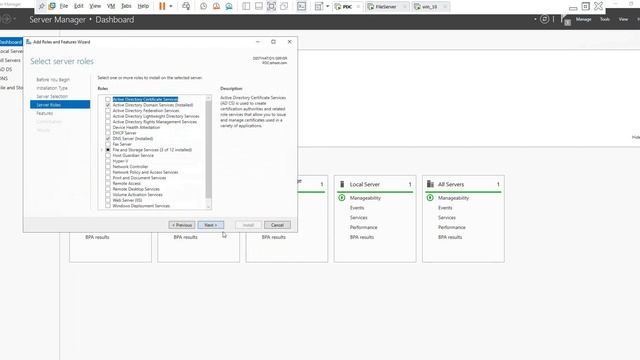Enable the Hyper-V role checkbox

click(x=108, y=161)
